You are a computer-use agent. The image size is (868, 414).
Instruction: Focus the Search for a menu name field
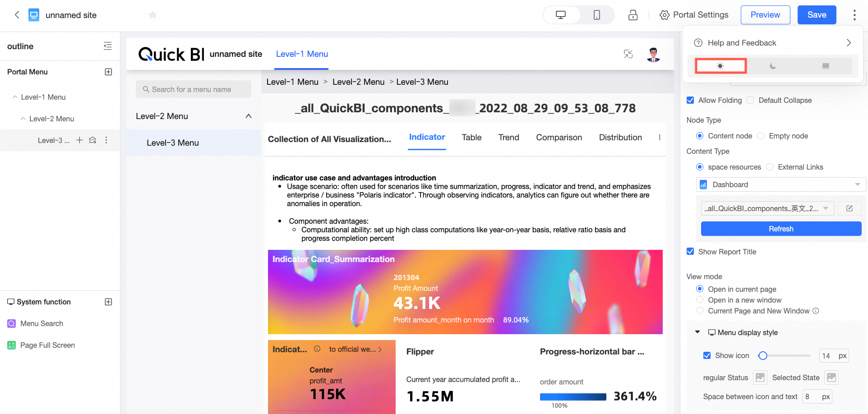(194, 89)
